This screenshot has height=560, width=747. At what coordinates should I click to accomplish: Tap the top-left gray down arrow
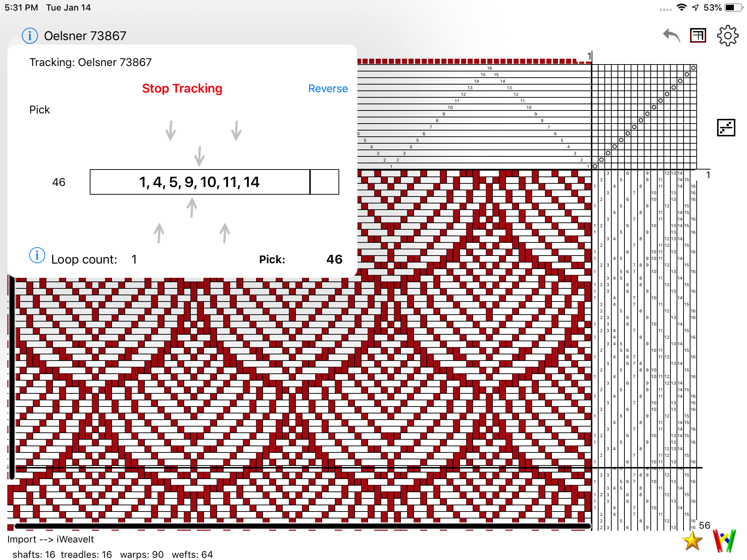point(171,131)
